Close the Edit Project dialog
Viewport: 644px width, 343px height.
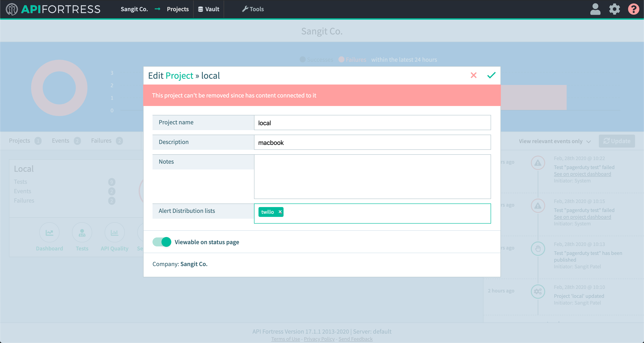474,75
